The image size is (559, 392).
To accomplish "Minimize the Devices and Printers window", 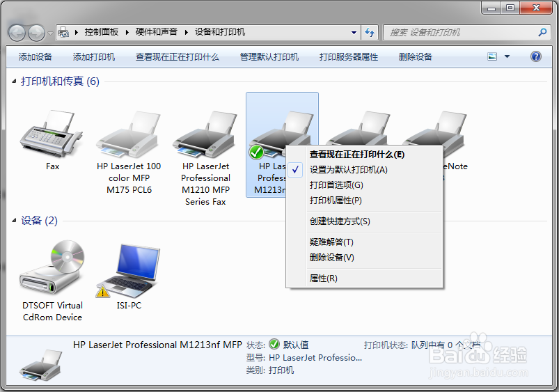I will coord(491,8).
